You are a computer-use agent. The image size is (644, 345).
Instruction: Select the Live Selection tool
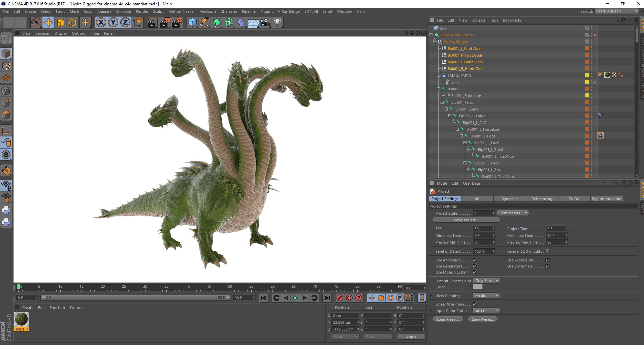[x=36, y=23]
